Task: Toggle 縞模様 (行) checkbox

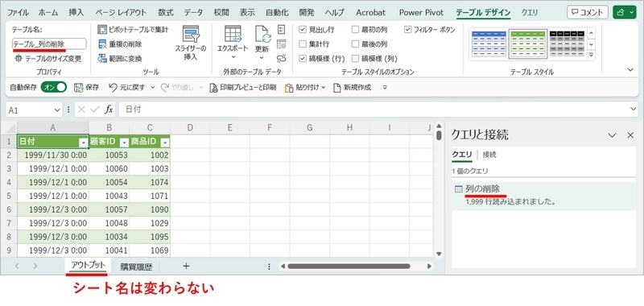Action: (x=303, y=59)
